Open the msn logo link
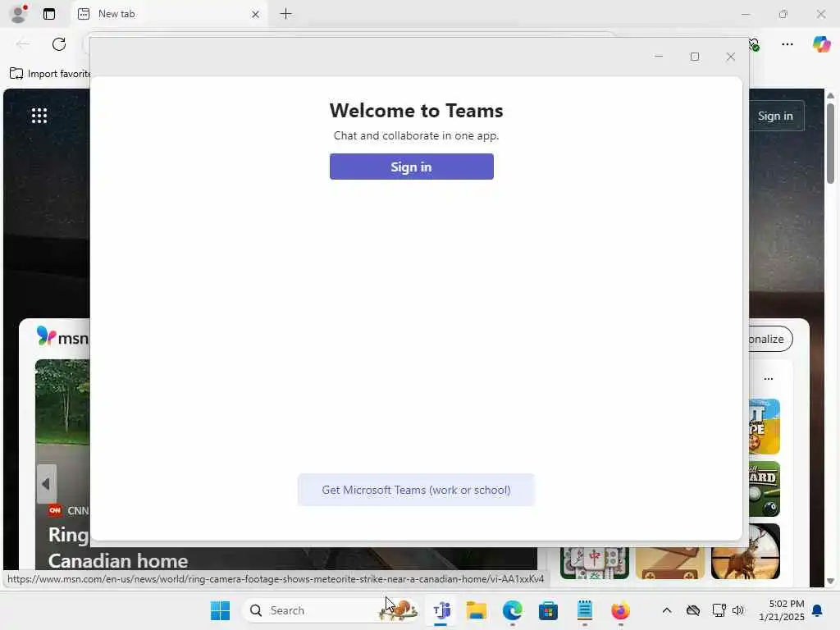This screenshot has height=630, width=840. tap(62, 337)
